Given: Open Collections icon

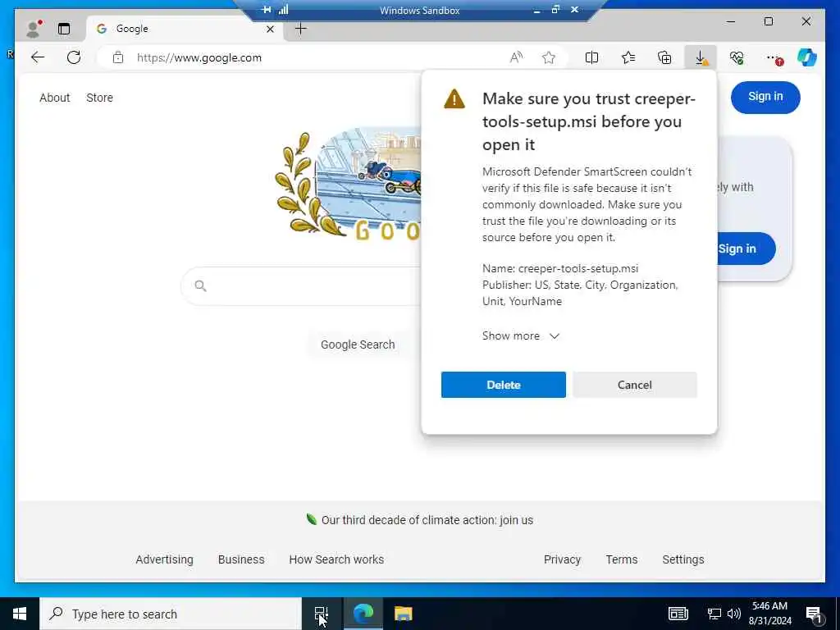Looking at the screenshot, I should [664, 57].
